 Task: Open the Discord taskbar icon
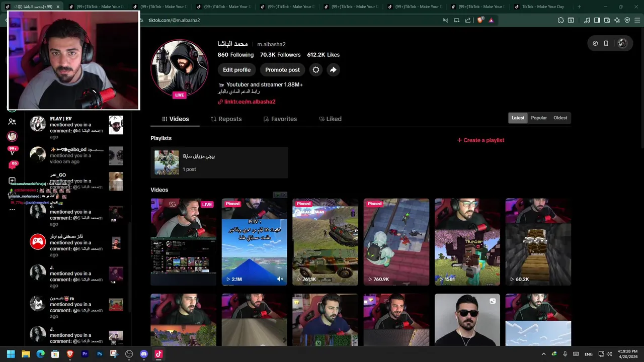144,354
